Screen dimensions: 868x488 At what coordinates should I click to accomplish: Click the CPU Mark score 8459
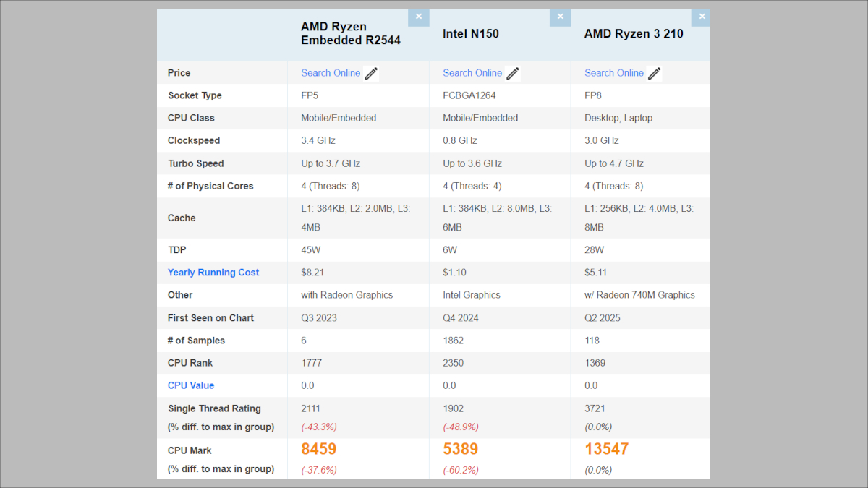319,449
